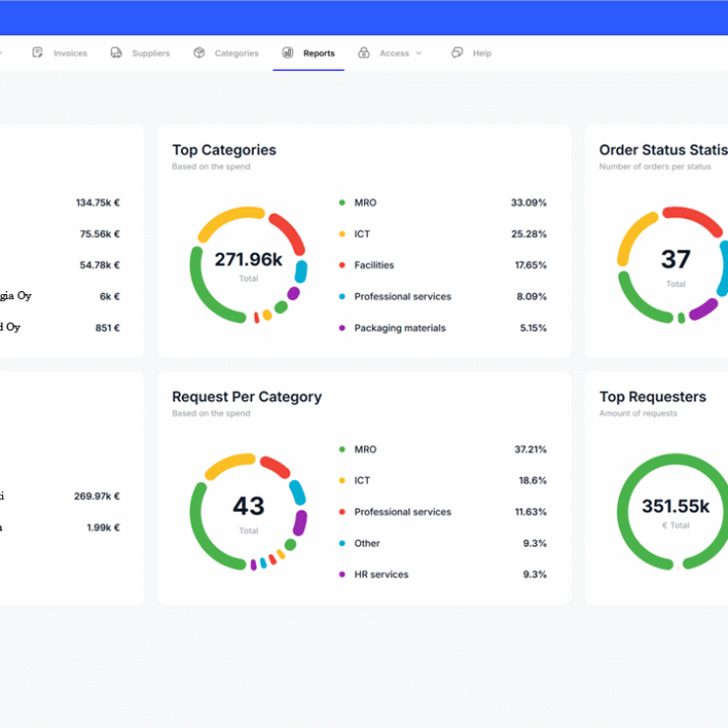Click the Help chat icon
Screen dimensions: 728x728
[x=456, y=53]
